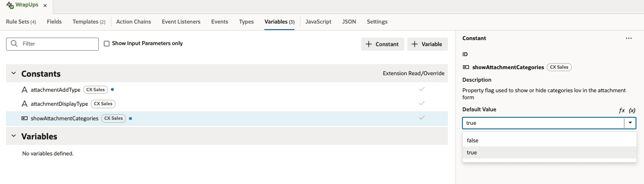
Task: Toggle the Extension Read/Override checkmark for showAttachmentCategories
Action: coord(422,118)
